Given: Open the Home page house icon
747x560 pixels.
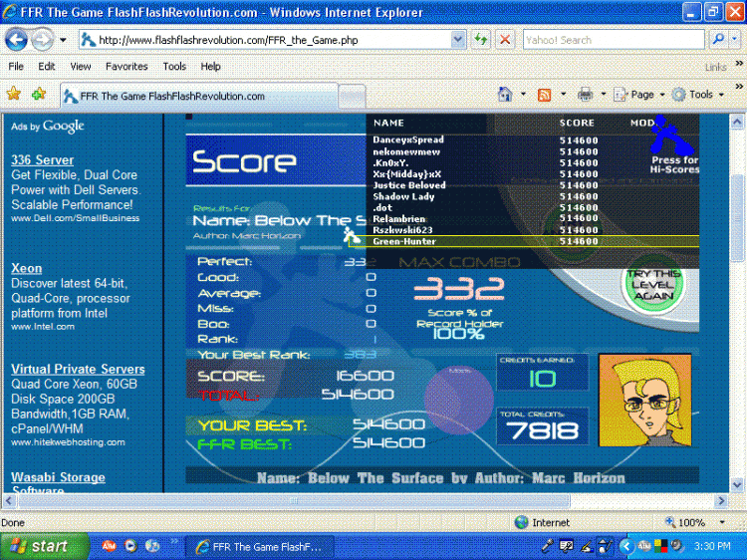Looking at the screenshot, I should coord(505,95).
